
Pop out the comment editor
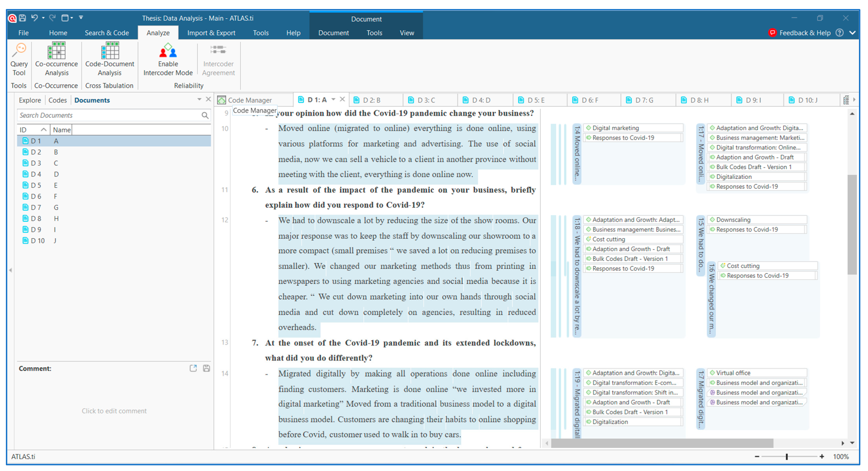point(193,368)
